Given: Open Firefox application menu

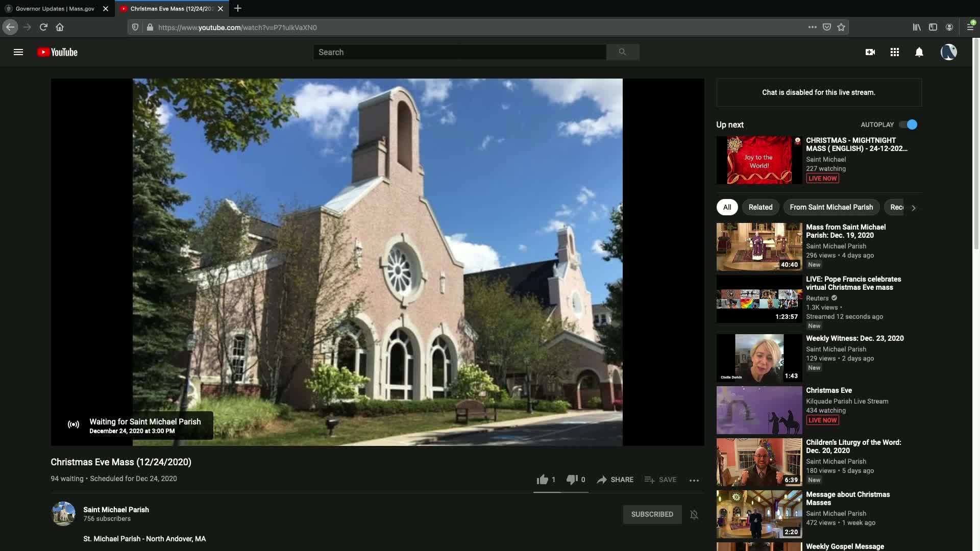Looking at the screenshot, I should click(x=970, y=27).
